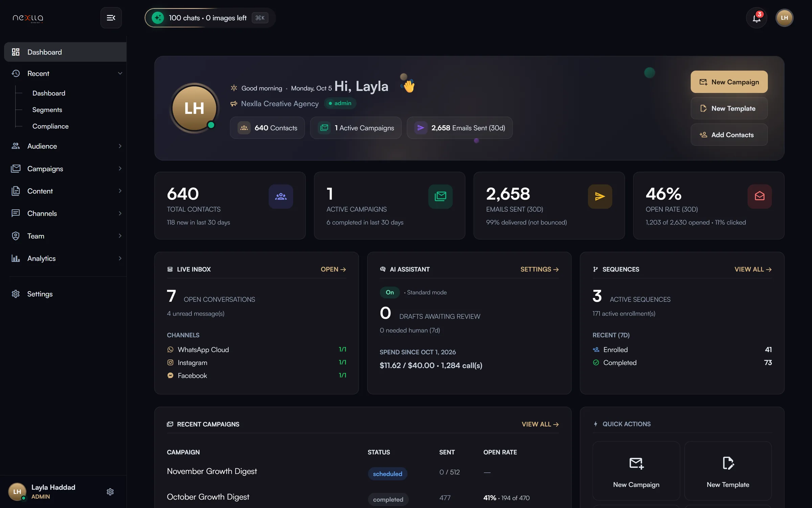
Task: Click the Completed checkmark icon in Sequences
Action: (596, 362)
